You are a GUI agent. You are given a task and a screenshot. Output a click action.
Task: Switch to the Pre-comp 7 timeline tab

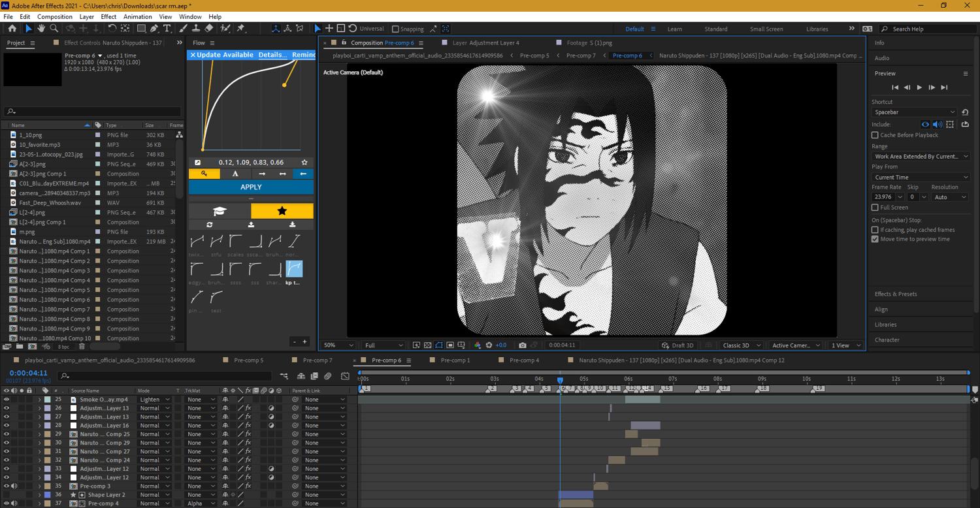(x=318, y=360)
